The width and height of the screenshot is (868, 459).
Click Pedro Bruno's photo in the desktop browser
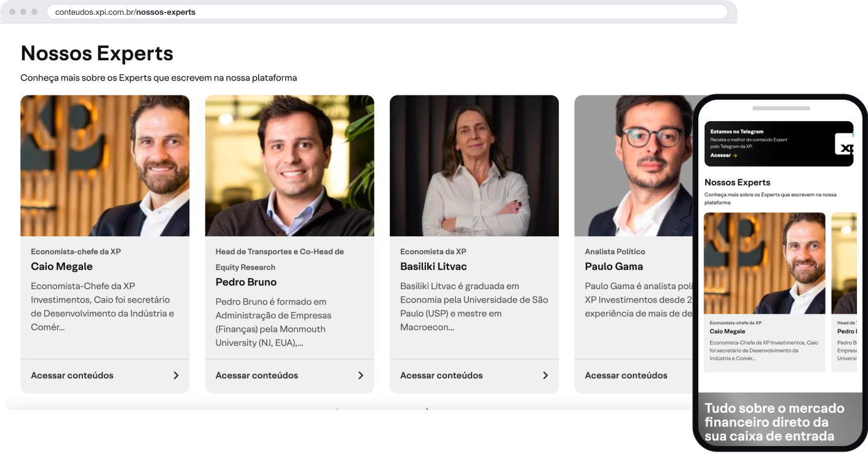290,166
